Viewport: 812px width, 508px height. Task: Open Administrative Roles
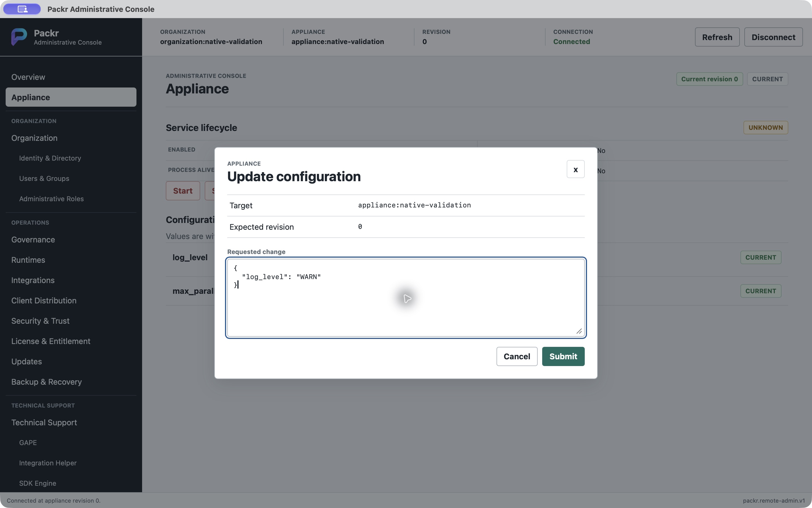click(x=51, y=199)
